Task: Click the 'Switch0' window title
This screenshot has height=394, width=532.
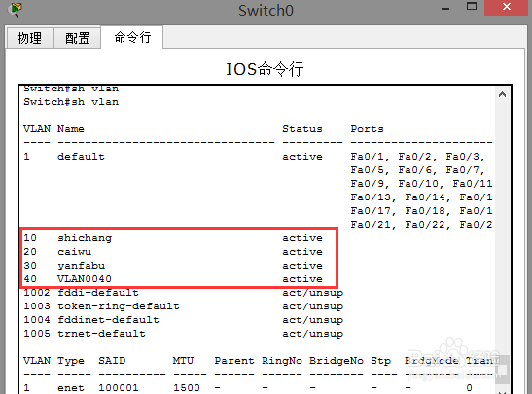Action: [266, 10]
